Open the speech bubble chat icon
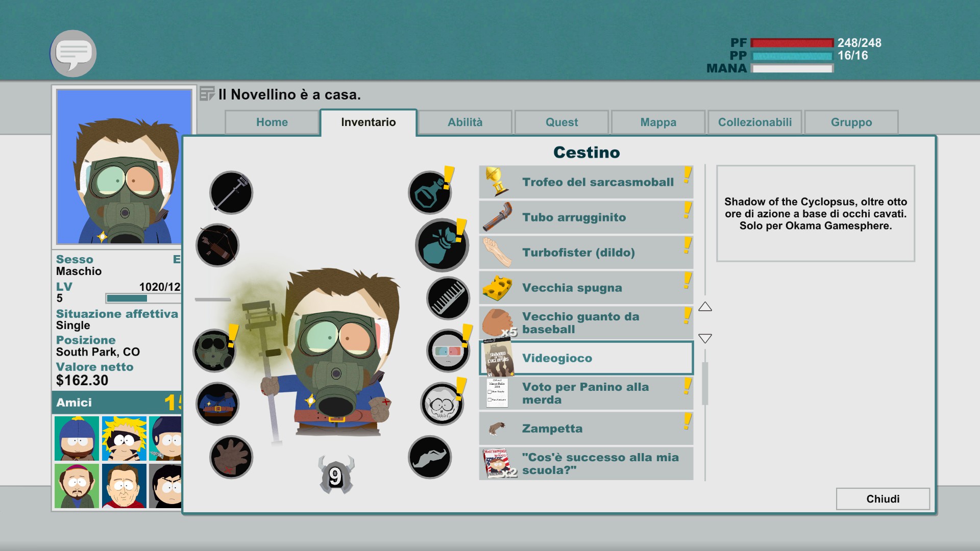The height and width of the screenshot is (551, 980). pos(73,54)
